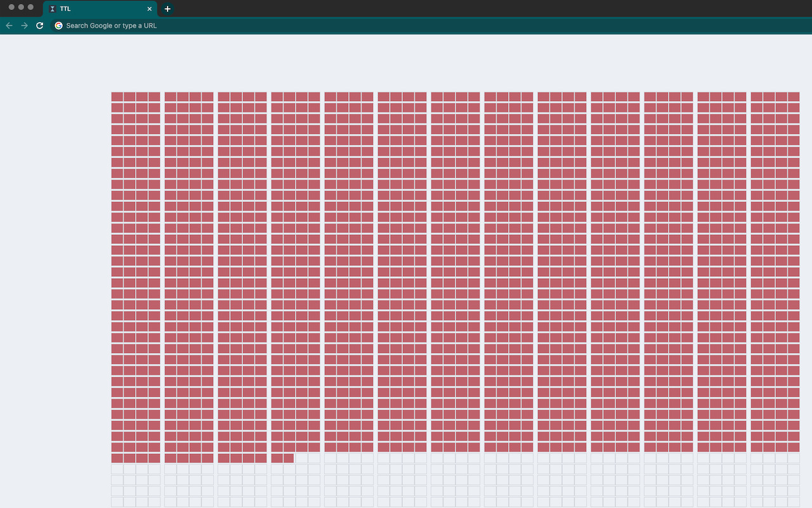Close the TTL tab

[150, 9]
